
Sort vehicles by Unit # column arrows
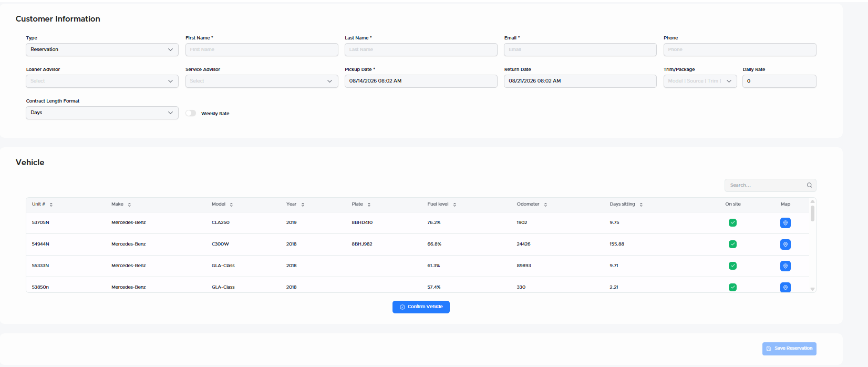51,205
